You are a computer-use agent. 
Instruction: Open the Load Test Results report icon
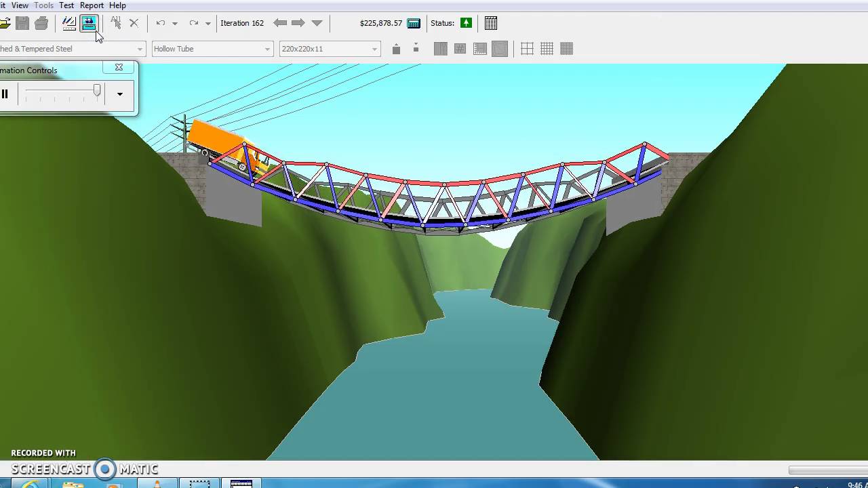tap(491, 23)
